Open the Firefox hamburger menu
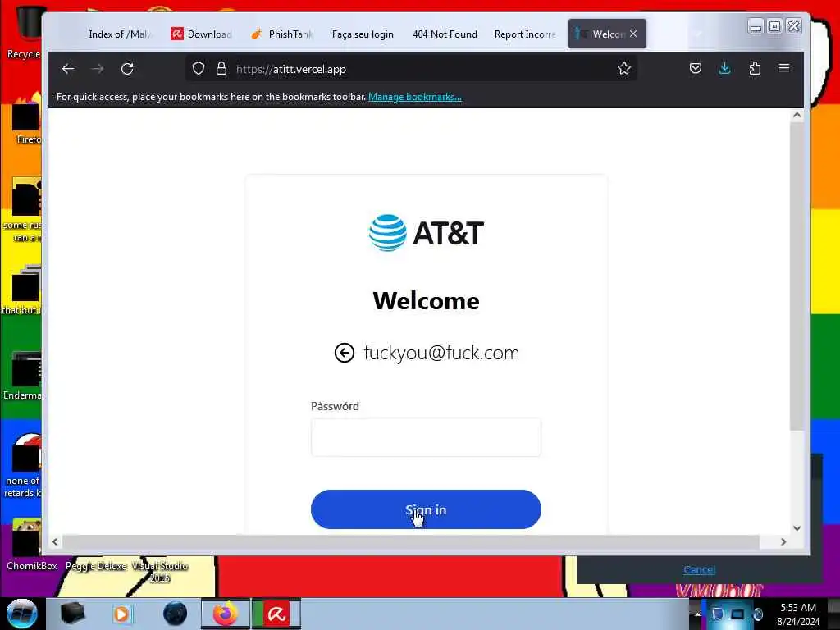This screenshot has width=840, height=630. 783,68
